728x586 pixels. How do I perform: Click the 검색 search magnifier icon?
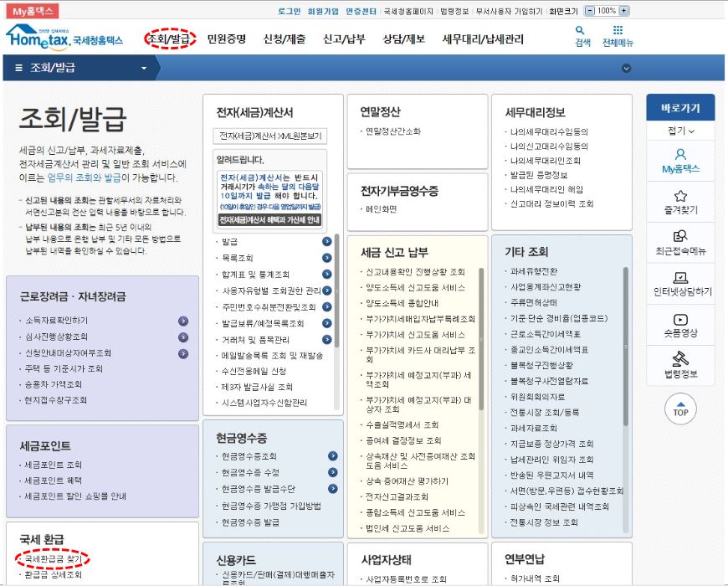click(578, 28)
